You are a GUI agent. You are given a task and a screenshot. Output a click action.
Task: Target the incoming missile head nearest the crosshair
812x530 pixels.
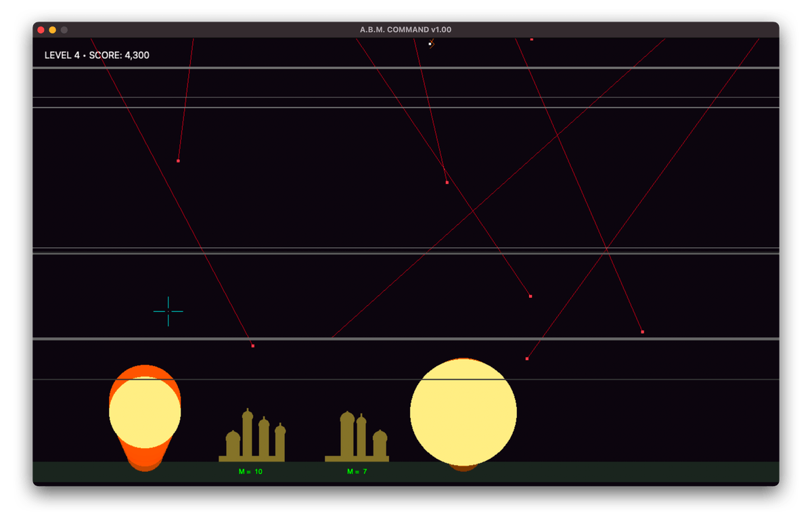(252, 346)
